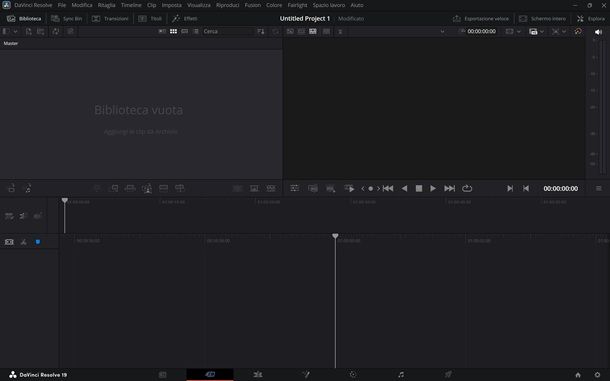Open the Sync Bin panel
This screenshot has height=381, width=610.
click(67, 19)
